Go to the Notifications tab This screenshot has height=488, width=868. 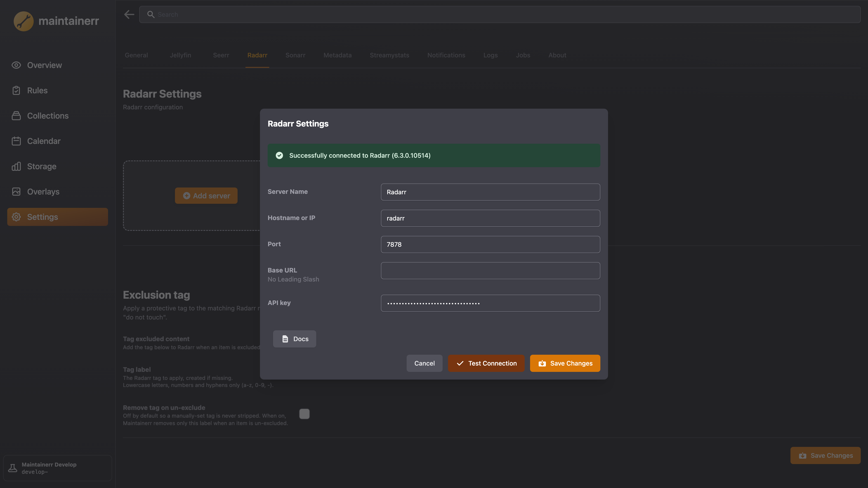coord(446,55)
